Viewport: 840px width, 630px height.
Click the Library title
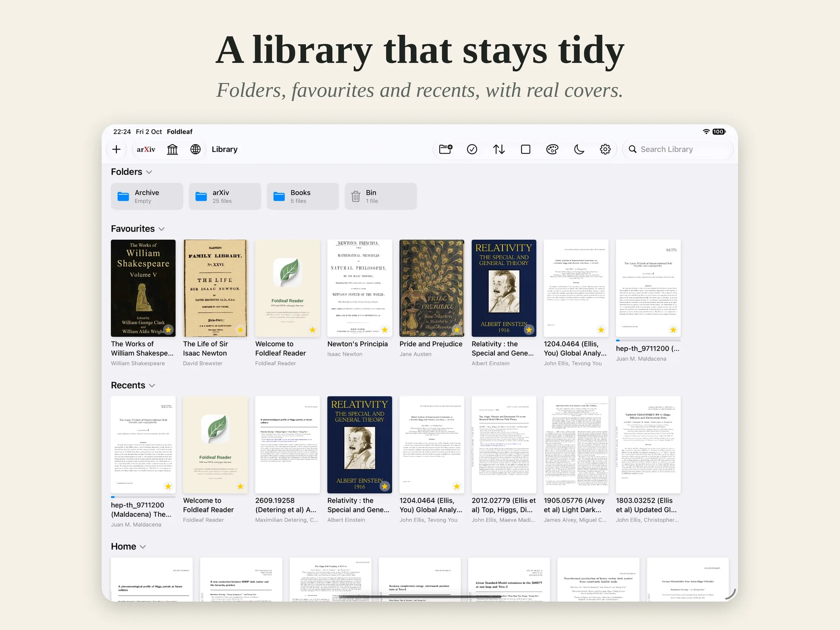(225, 149)
